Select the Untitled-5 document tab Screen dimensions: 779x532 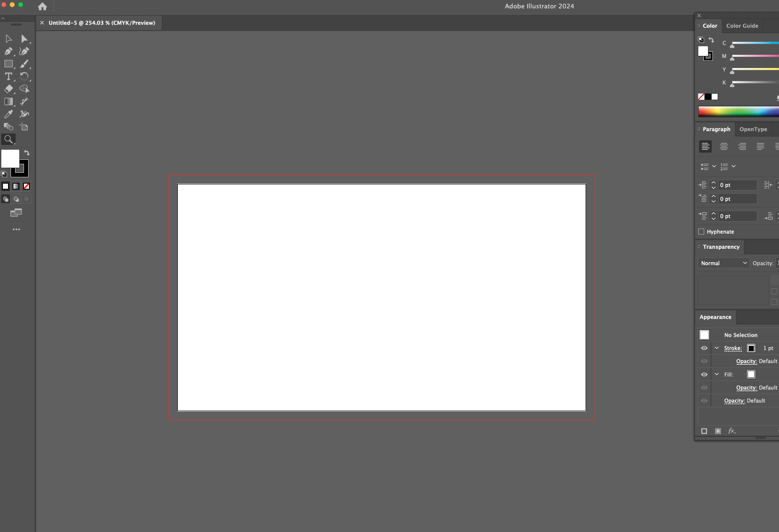click(102, 23)
